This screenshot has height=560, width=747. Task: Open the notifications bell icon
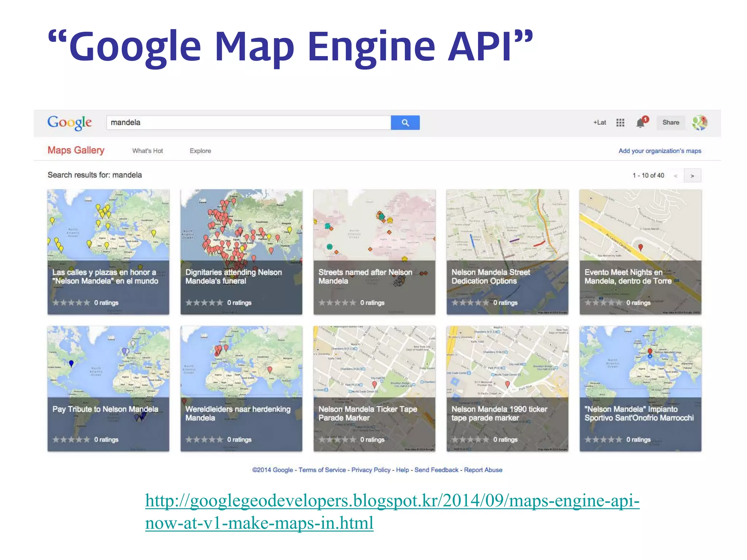pos(640,123)
